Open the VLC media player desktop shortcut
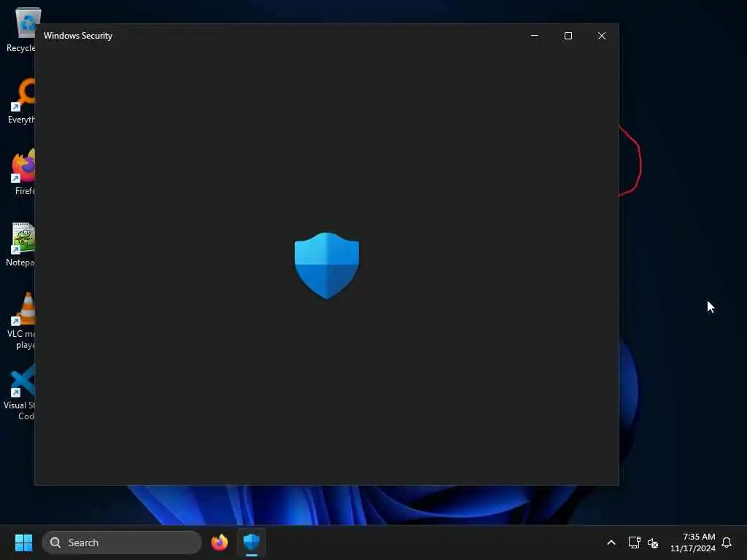The height and width of the screenshot is (560, 747). 23,320
